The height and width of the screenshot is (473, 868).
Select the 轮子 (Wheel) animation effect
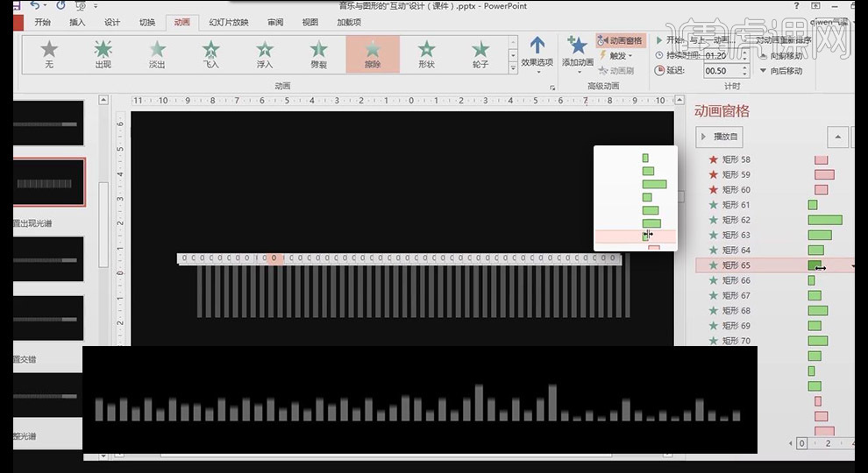[x=480, y=54]
